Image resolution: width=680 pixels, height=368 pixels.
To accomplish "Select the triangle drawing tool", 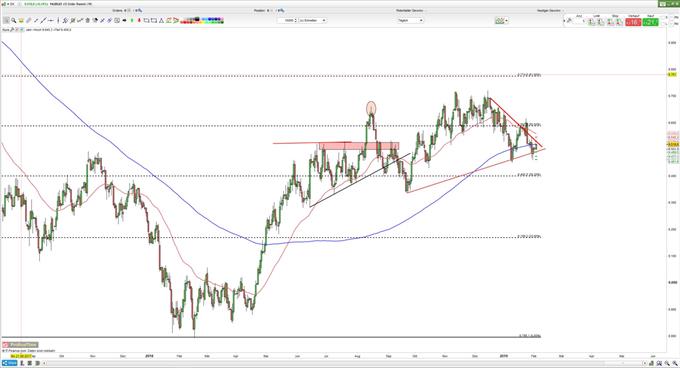I will click(x=161, y=20).
